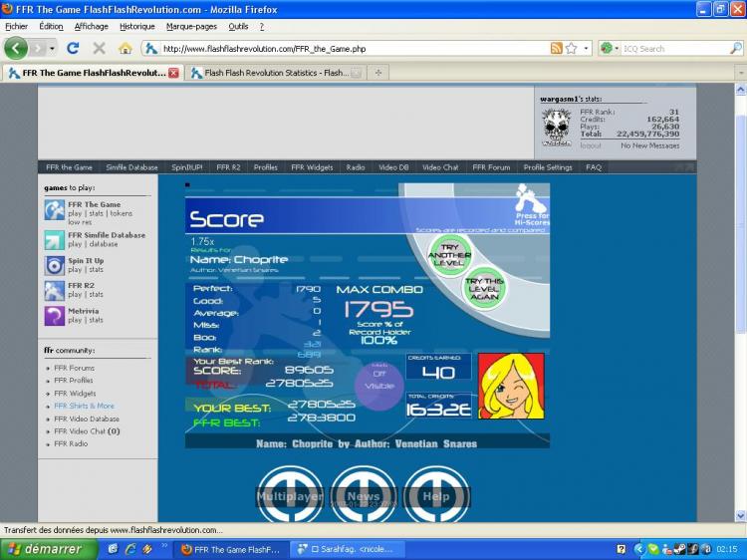Open the address bar history dropdown
The height and width of the screenshot is (560, 747).
tap(587, 48)
